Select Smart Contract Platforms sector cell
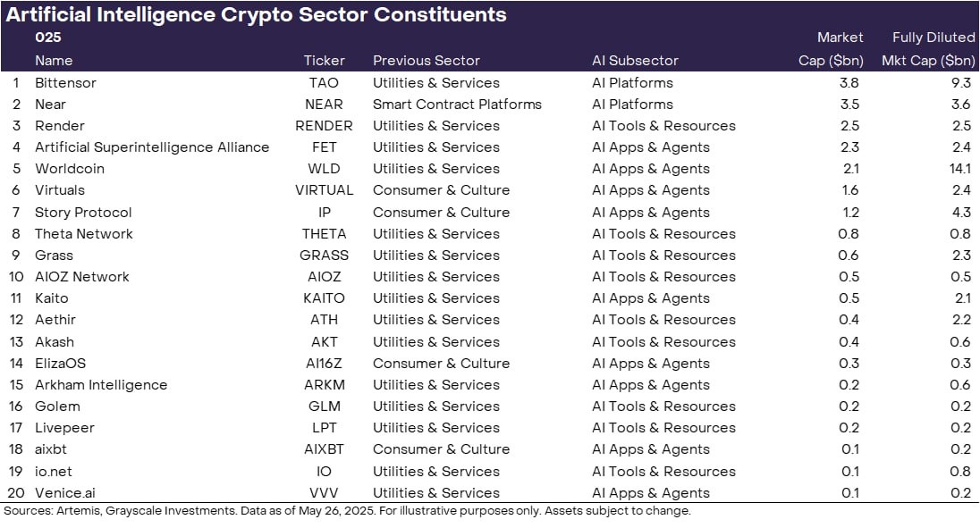The image size is (980, 528). pos(457,105)
